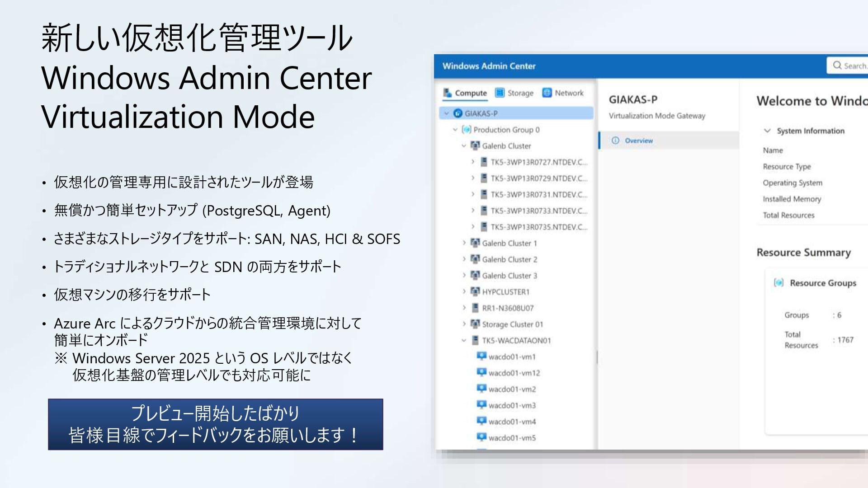Click the Compute tab icon

448,93
